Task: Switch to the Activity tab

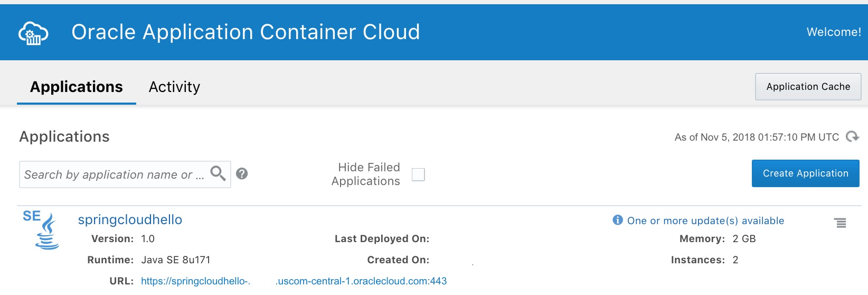Action: coord(174,87)
